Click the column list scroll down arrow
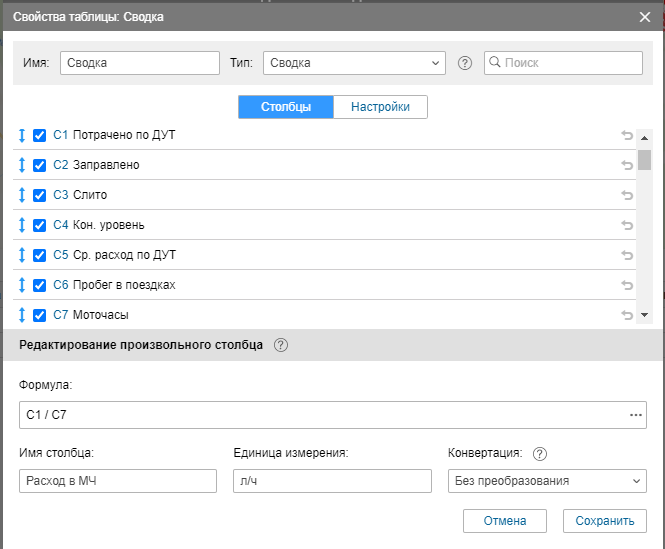 coord(644,315)
